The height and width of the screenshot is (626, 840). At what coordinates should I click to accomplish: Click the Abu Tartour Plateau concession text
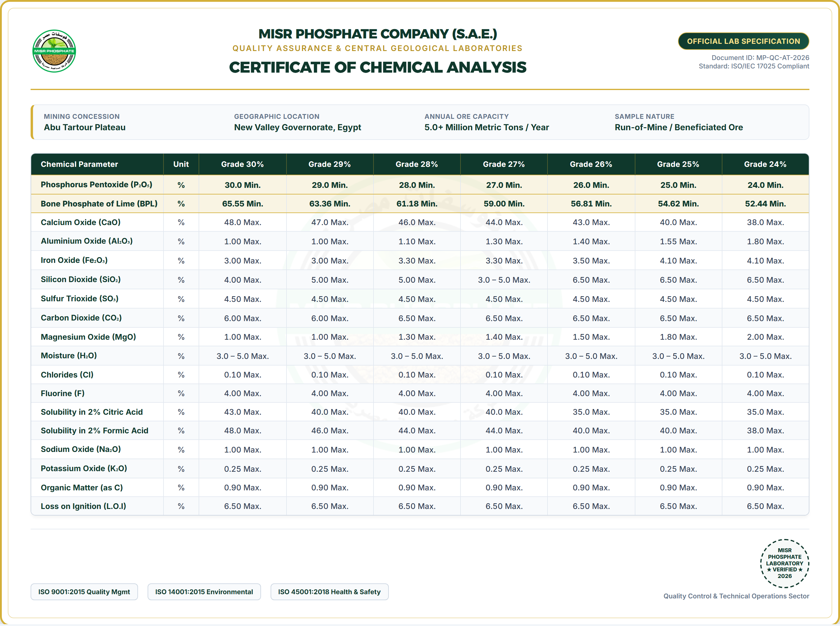click(85, 127)
